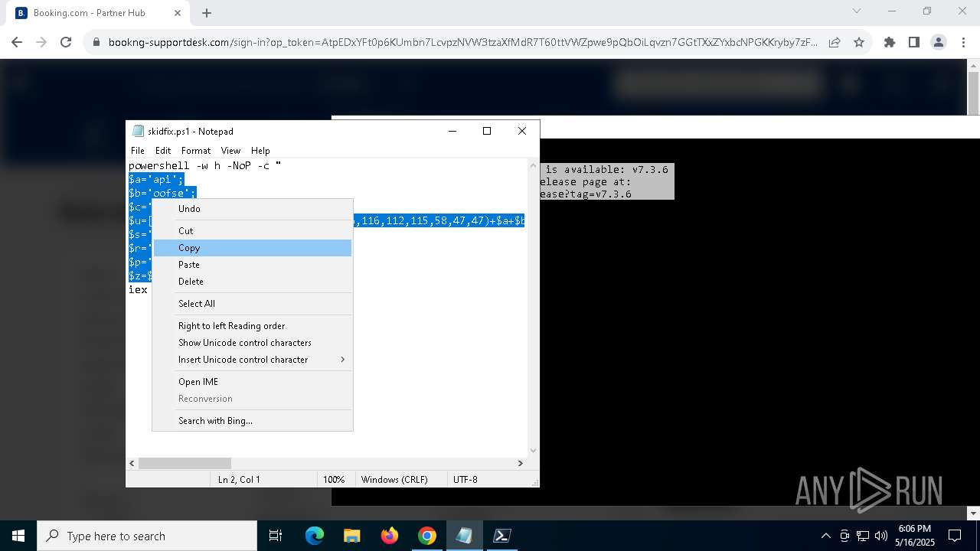Open a new Chrome tab with the plus button

click(x=207, y=13)
